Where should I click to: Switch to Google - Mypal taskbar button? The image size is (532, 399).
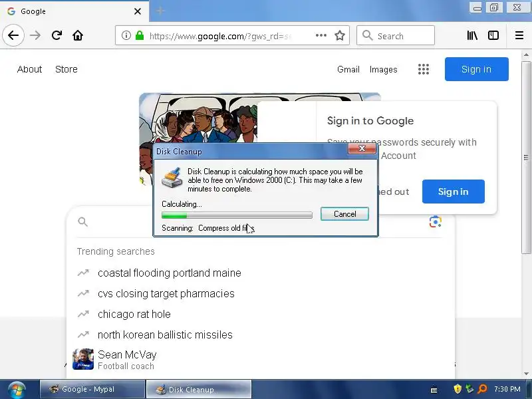92,389
